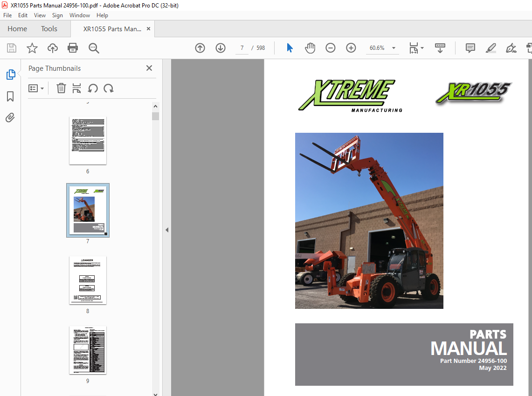Open the page fit options arrow

click(422, 48)
